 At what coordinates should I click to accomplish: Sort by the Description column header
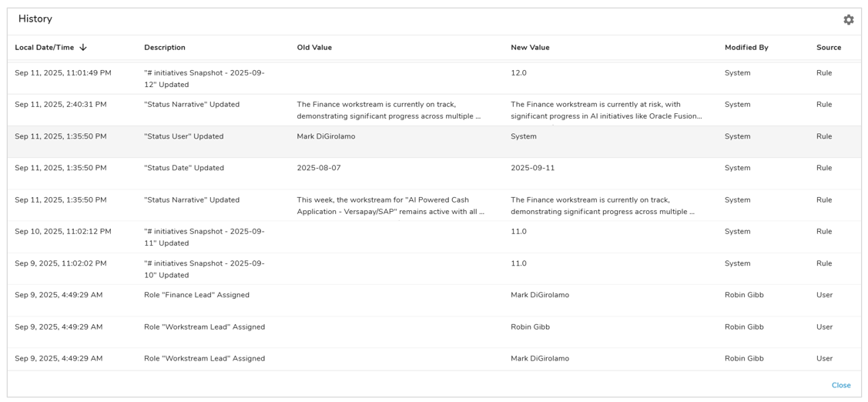coord(165,48)
